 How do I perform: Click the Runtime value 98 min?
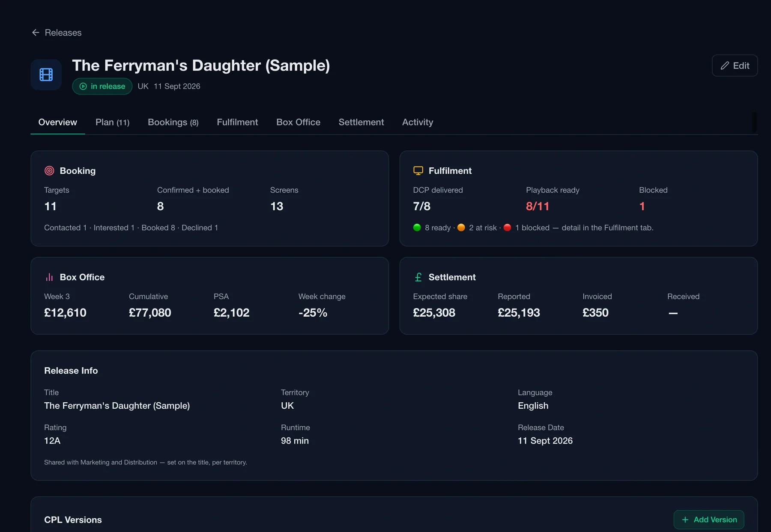pos(295,441)
